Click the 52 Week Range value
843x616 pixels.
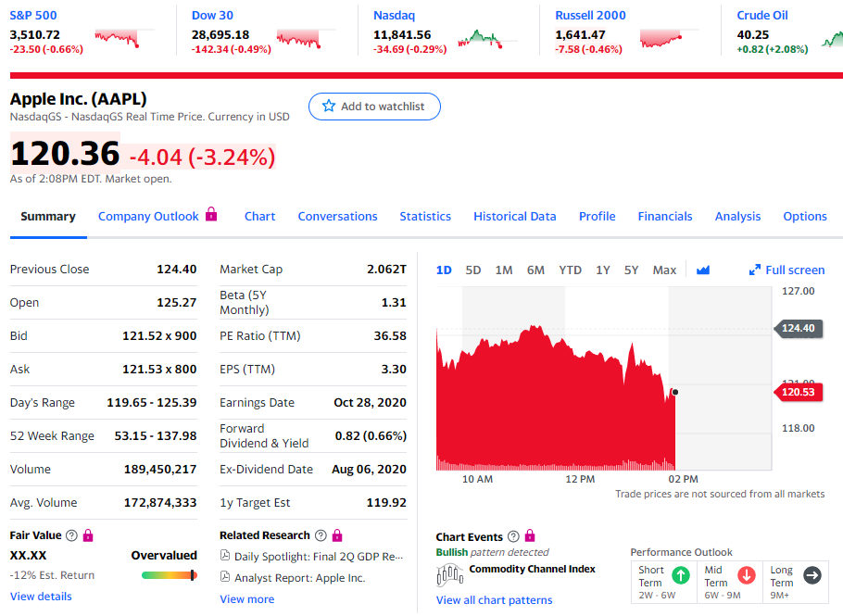(156, 436)
